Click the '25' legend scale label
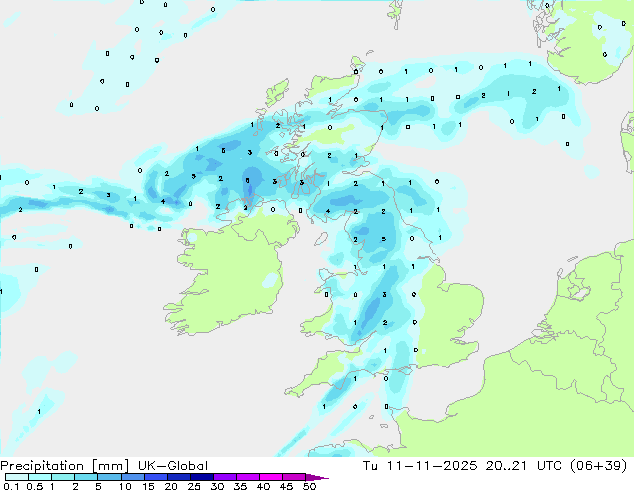This screenshot has width=634, height=490. [194, 486]
